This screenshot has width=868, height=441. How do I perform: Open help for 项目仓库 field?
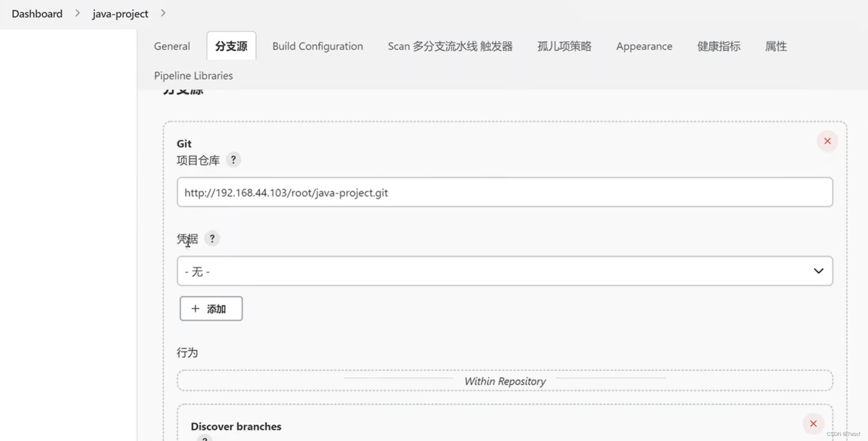click(233, 160)
